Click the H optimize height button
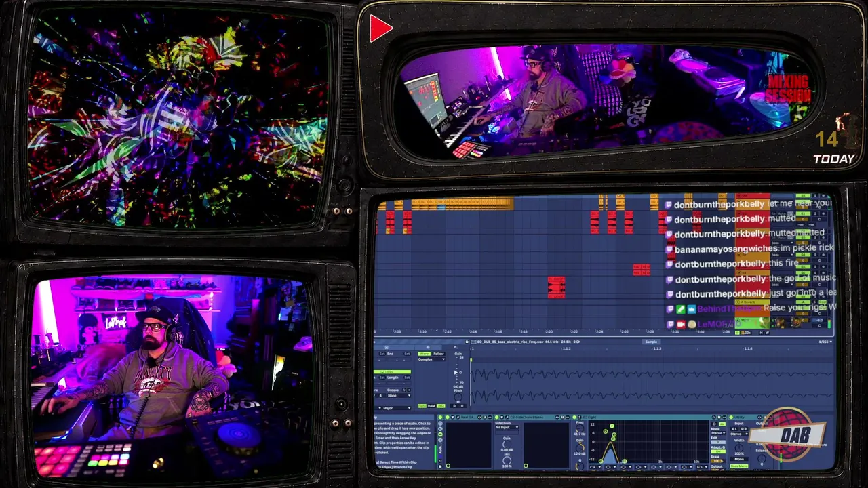The width and height of the screenshot is (868, 488). tap(760, 333)
